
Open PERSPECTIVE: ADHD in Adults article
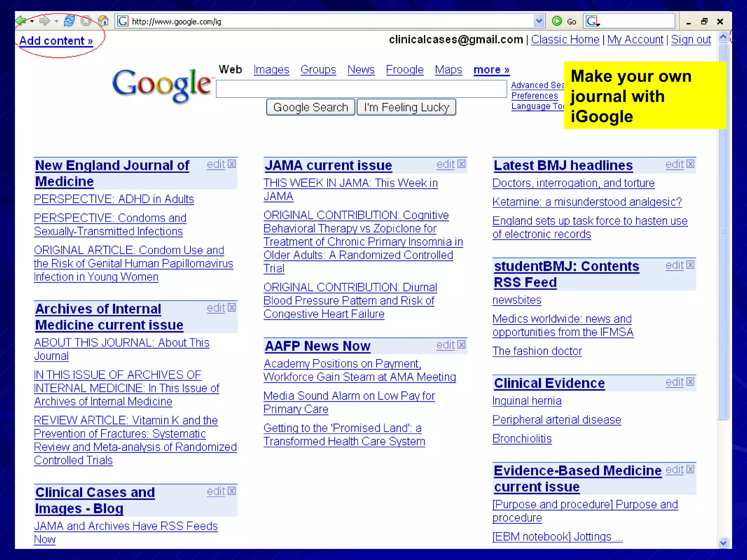point(114,199)
